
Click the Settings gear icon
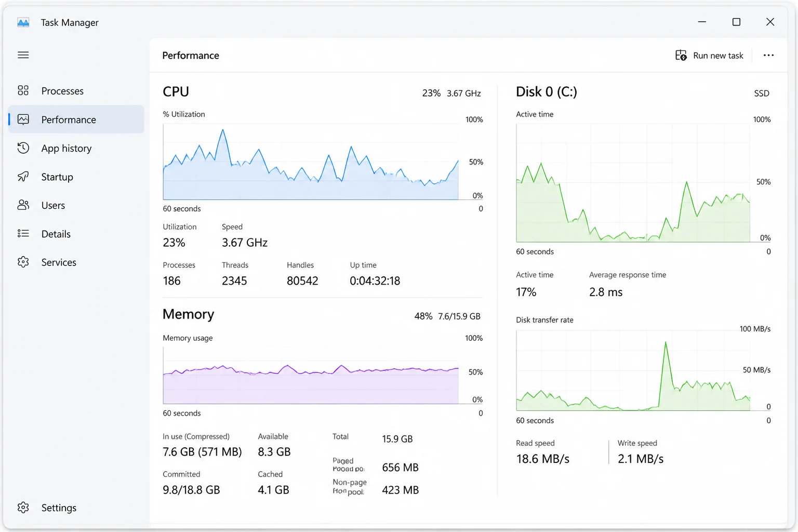(23, 507)
